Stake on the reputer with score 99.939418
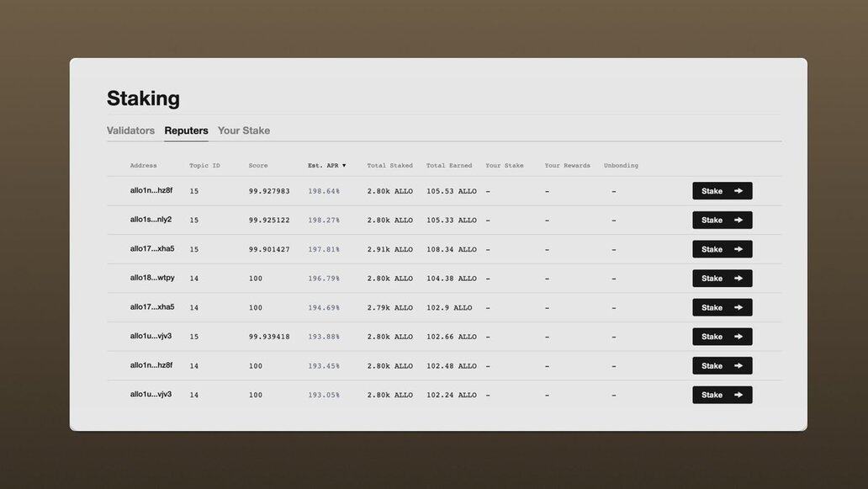The height and width of the screenshot is (489, 868). point(722,337)
